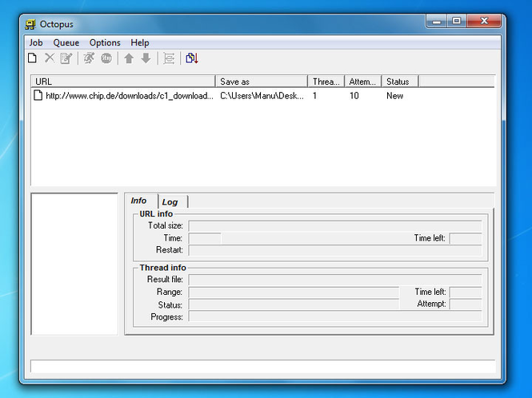Move the job up in queue

(x=129, y=58)
